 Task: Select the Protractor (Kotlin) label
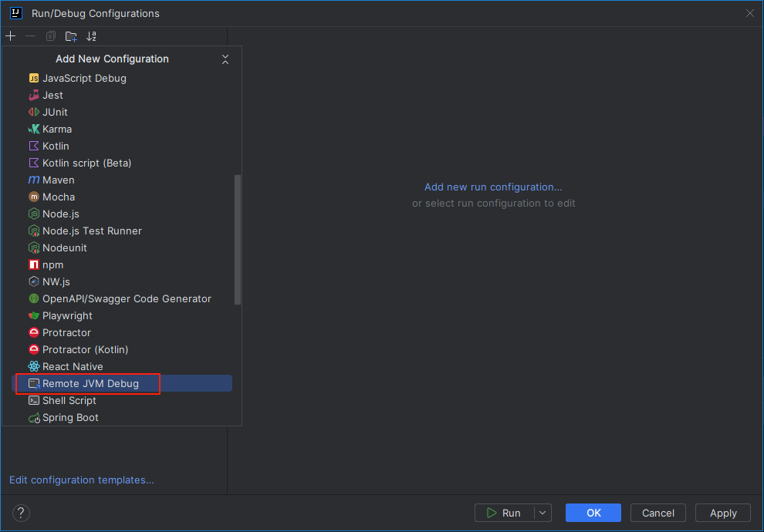click(x=85, y=349)
